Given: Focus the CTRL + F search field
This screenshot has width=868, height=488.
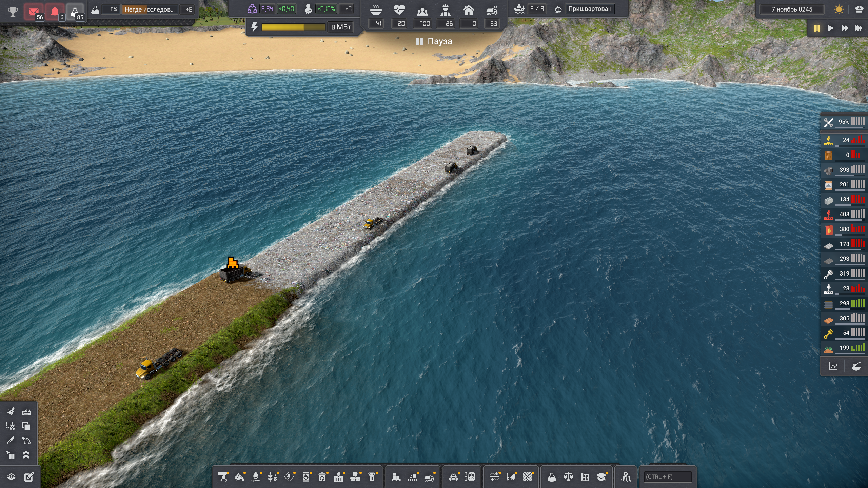Looking at the screenshot, I should (x=667, y=477).
